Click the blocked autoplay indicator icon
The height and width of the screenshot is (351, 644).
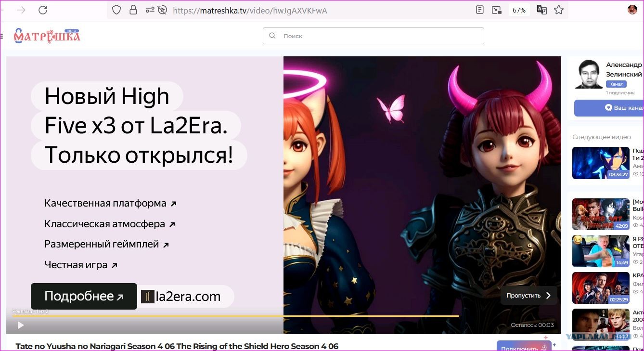click(x=163, y=10)
